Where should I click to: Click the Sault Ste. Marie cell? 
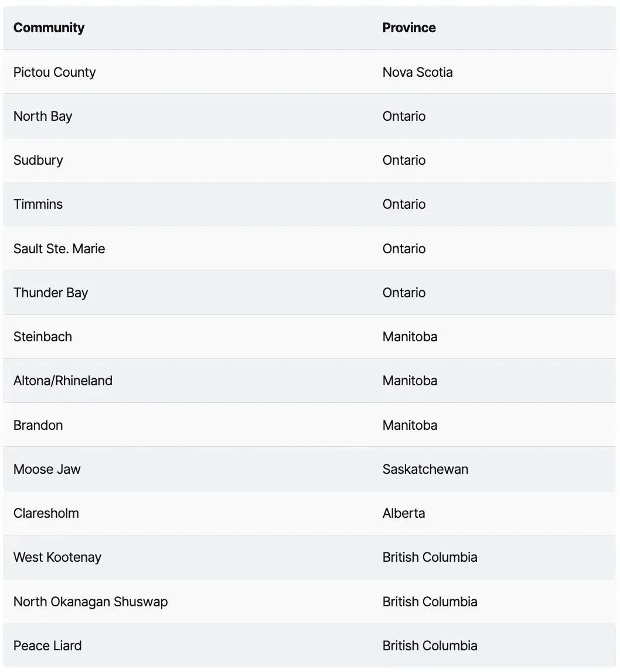point(59,249)
